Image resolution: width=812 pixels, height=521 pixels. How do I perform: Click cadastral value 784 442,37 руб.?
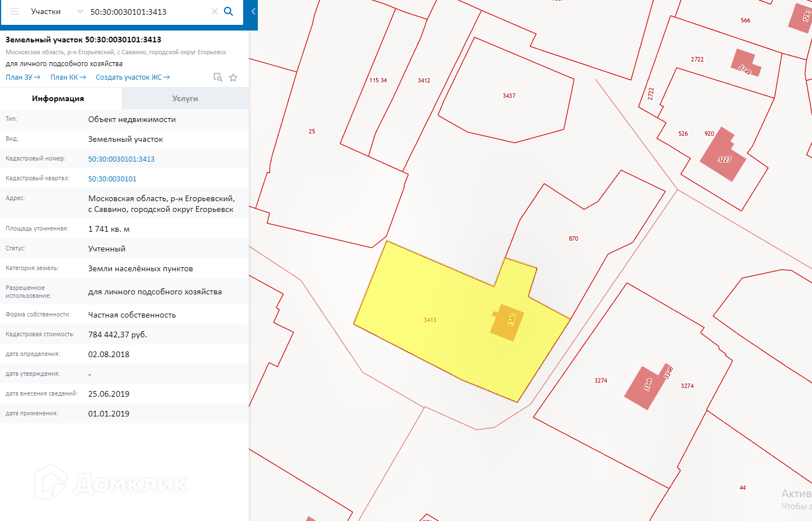tap(118, 335)
